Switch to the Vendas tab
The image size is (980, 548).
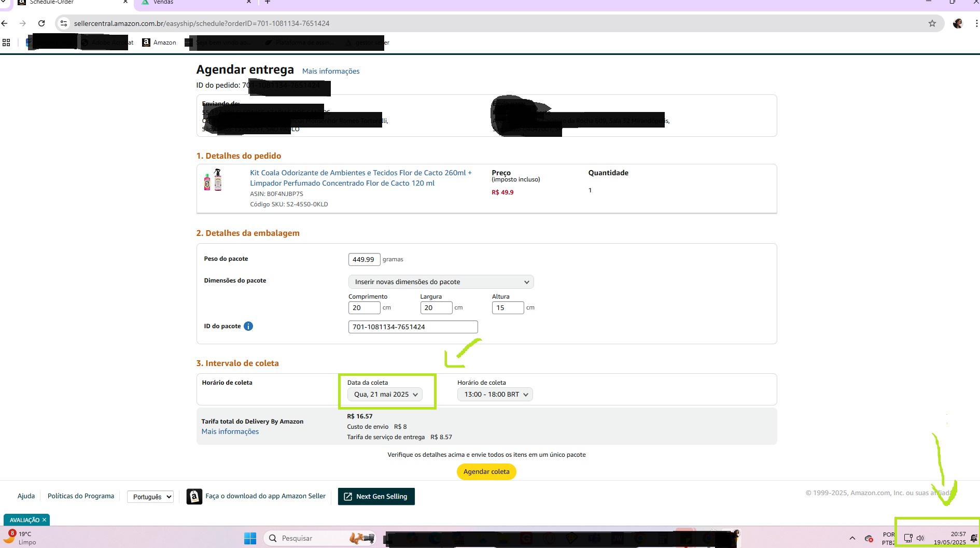click(192, 3)
